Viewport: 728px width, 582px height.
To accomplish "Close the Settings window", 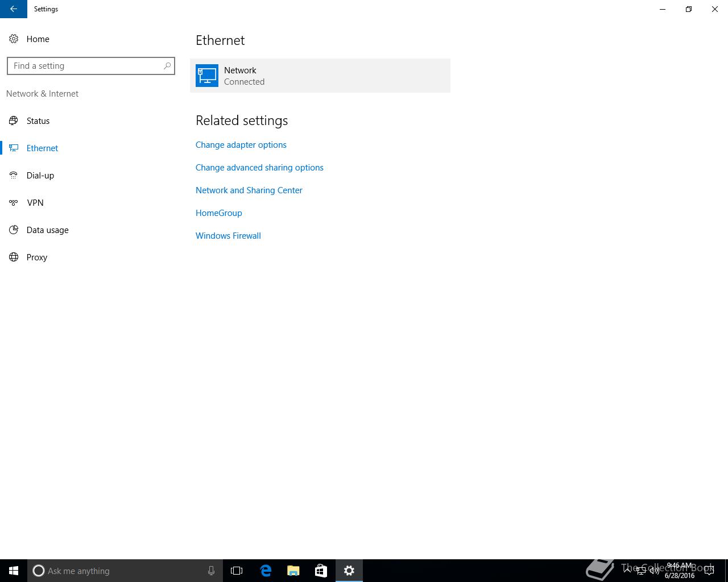I will (x=715, y=9).
